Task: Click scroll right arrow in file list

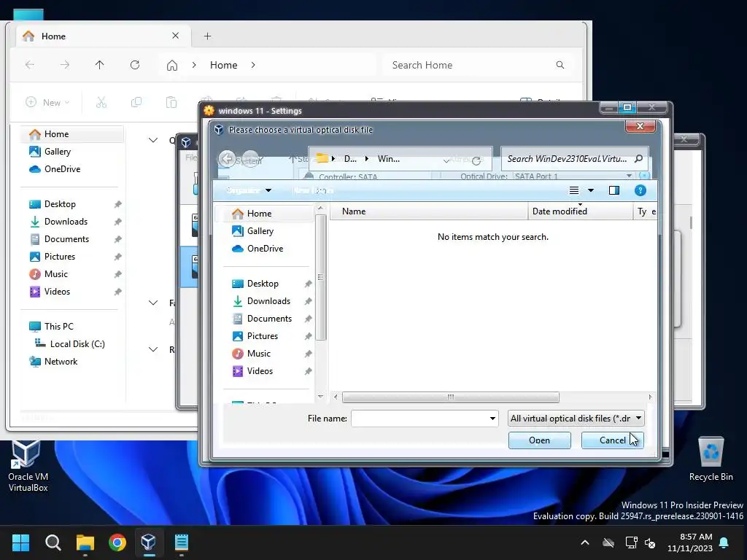Action: 650,397
